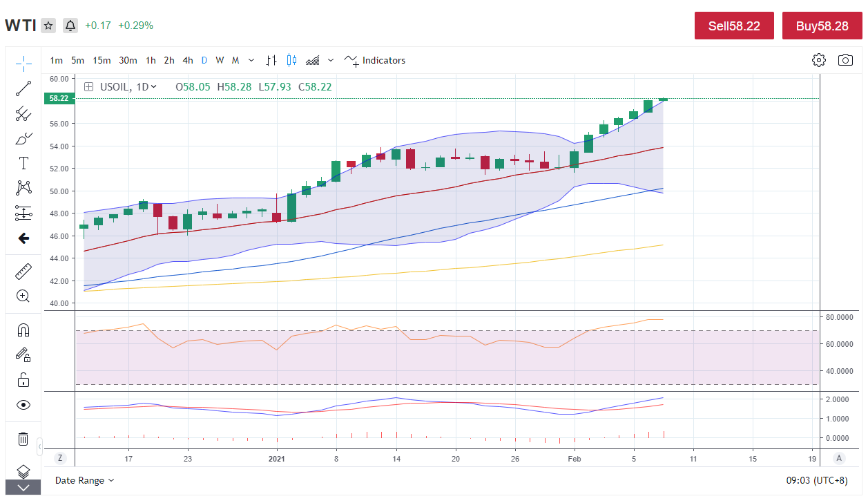Open the Indicators menu
The width and height of the screenshot is (868, 503).
(x=375, y=60)
